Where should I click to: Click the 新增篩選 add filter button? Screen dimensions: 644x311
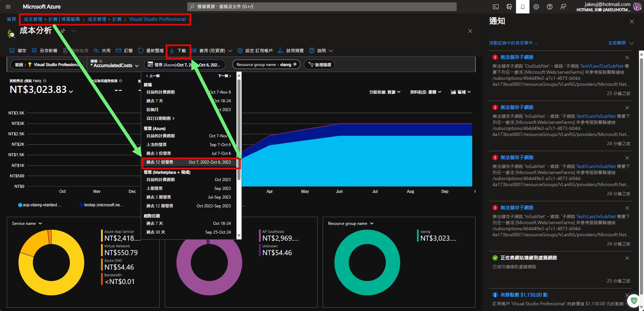(319, 65)
